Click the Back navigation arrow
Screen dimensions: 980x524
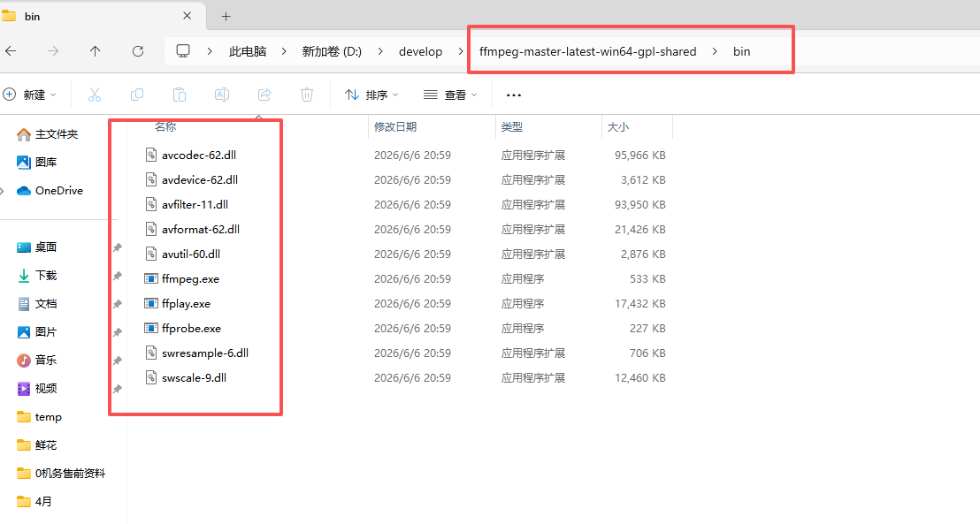pyautogui.click(x=11, y=51)
